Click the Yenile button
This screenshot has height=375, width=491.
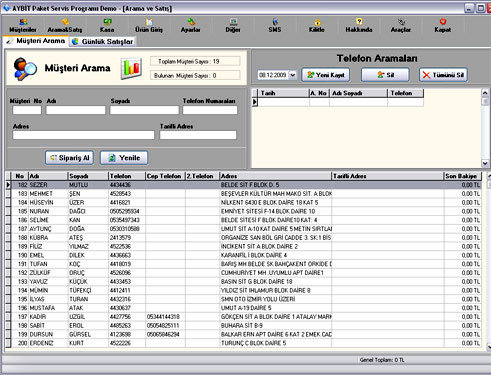point(124,158)
